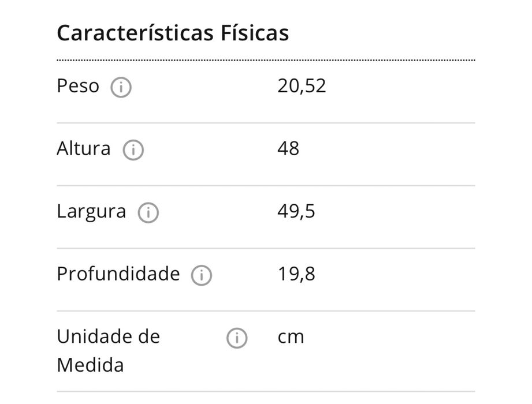Click the Unidade de Medida label

(x=108, y=350)
